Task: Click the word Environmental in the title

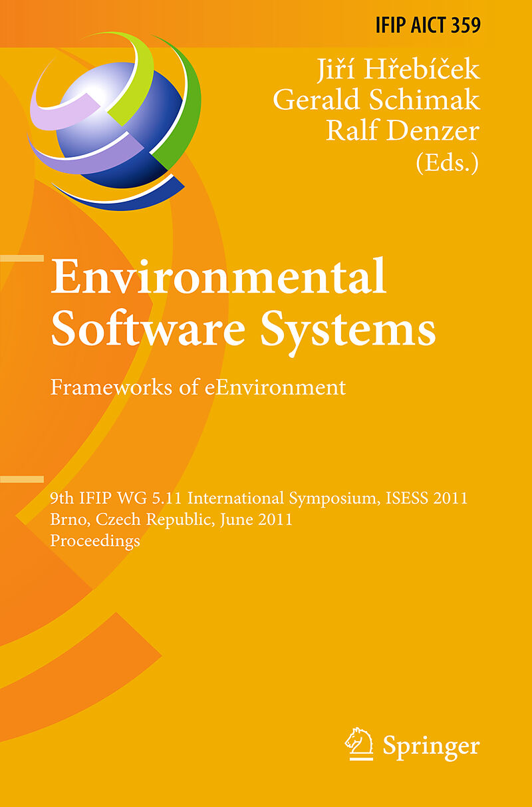Action: tap(219, 276)
